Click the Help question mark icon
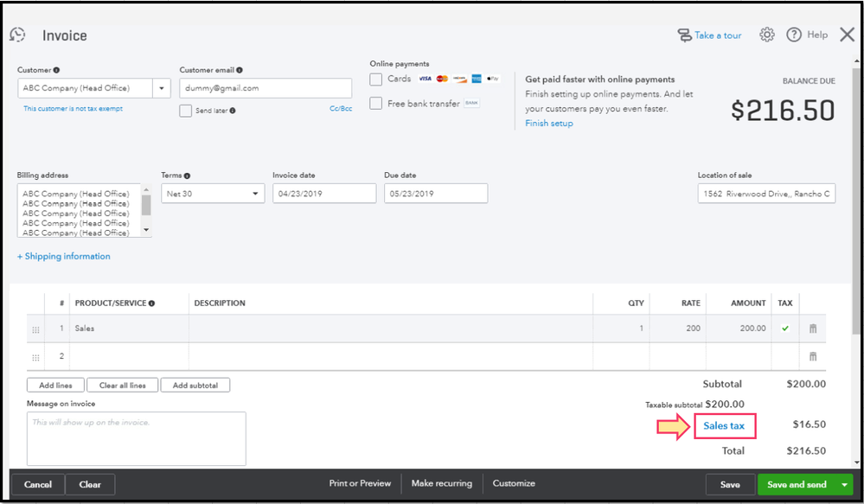 (x=794, y=35)
